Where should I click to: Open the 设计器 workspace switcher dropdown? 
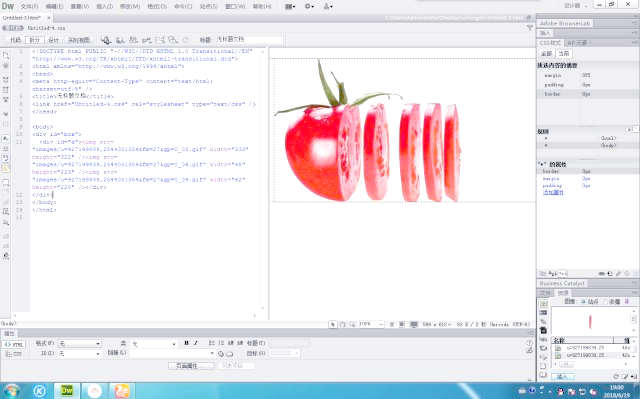pyautogui.click(x=576, y=6)
